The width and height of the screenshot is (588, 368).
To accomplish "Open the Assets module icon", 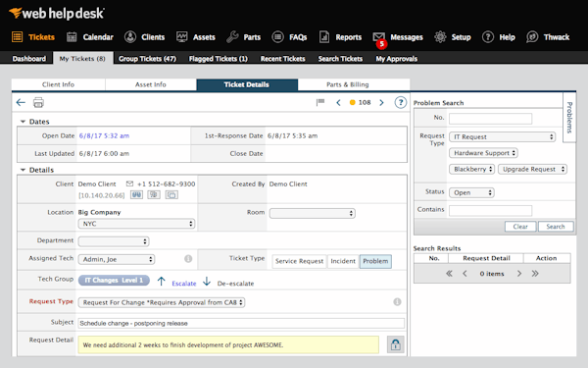I will click(x=182, y=37).
